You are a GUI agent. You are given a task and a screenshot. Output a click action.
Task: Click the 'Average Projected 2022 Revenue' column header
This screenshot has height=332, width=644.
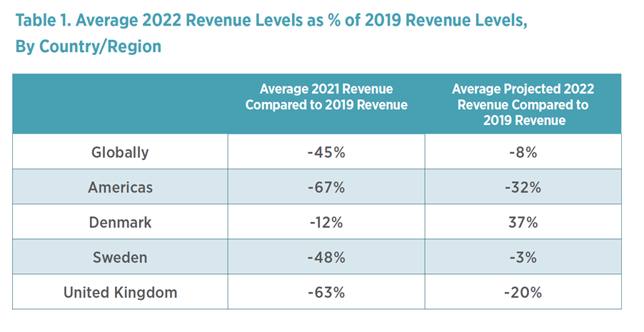pos(523,104)
